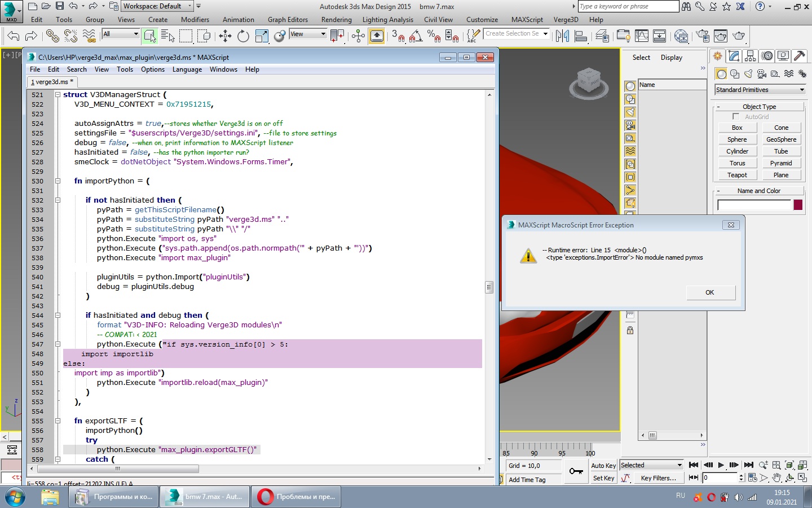Open Create Selection Set dropdown

(x=517, y=33)
